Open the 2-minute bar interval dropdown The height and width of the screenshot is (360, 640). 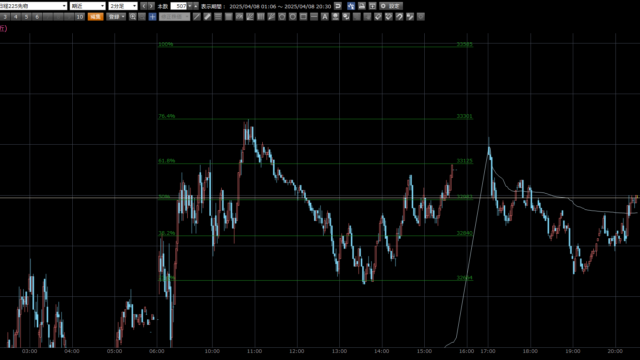click(x=123, y=6)
